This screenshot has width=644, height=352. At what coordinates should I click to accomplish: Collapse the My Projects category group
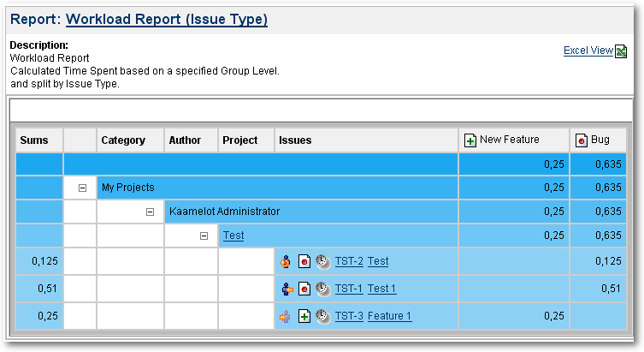[x=80, y=187]
